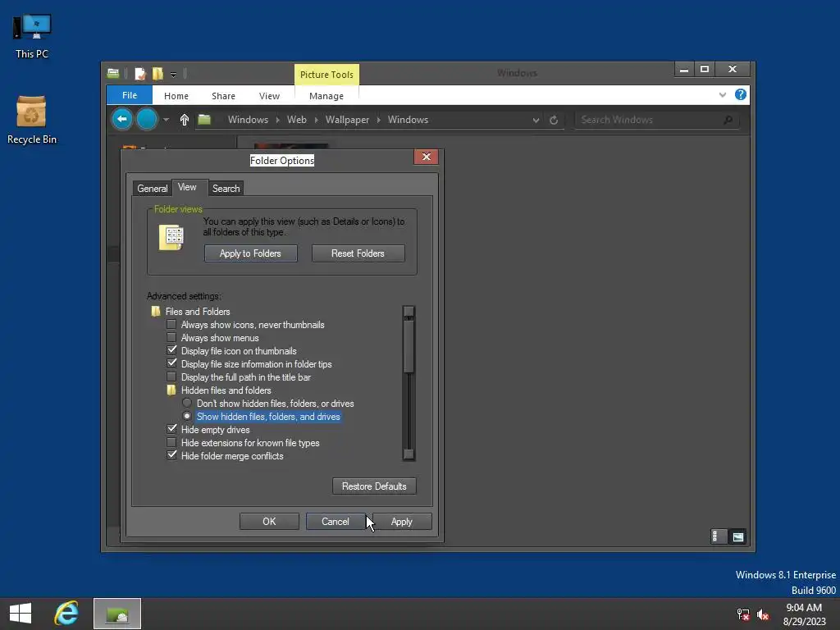Viewport: 840px width, 630px height.
Task: Click the Explorer window system icon in the title bar
Action: tap(113, 73)
